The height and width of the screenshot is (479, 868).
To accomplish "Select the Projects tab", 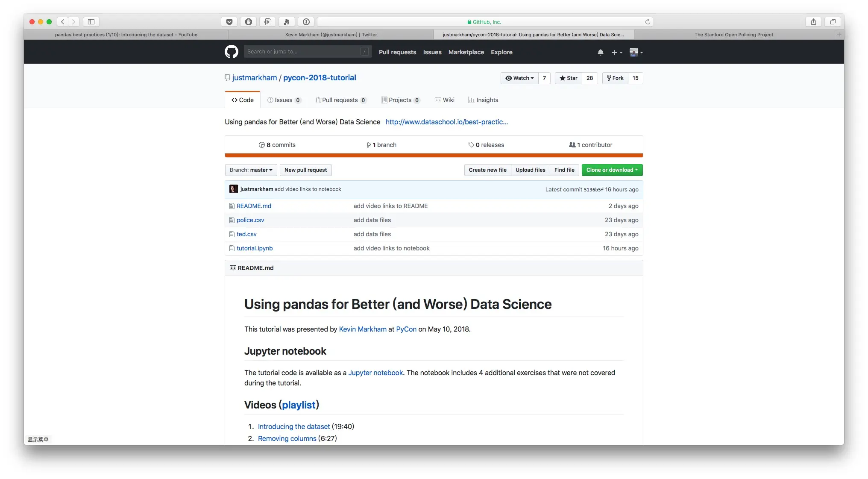I will [x=400, y=100].
